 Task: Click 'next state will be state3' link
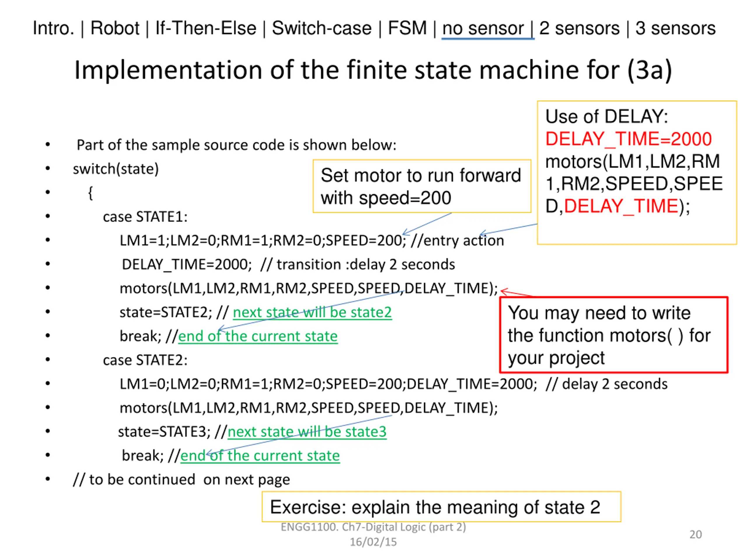[307, 432]
